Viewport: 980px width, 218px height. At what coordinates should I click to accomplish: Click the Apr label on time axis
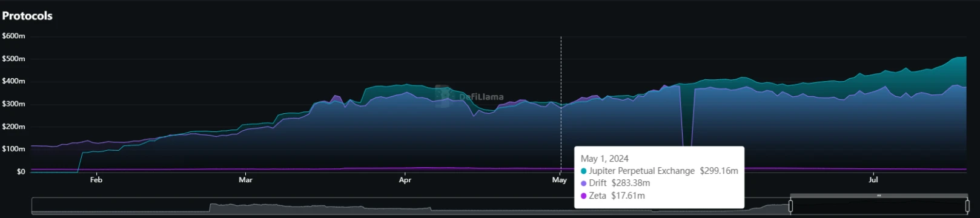tap(405, 180)
